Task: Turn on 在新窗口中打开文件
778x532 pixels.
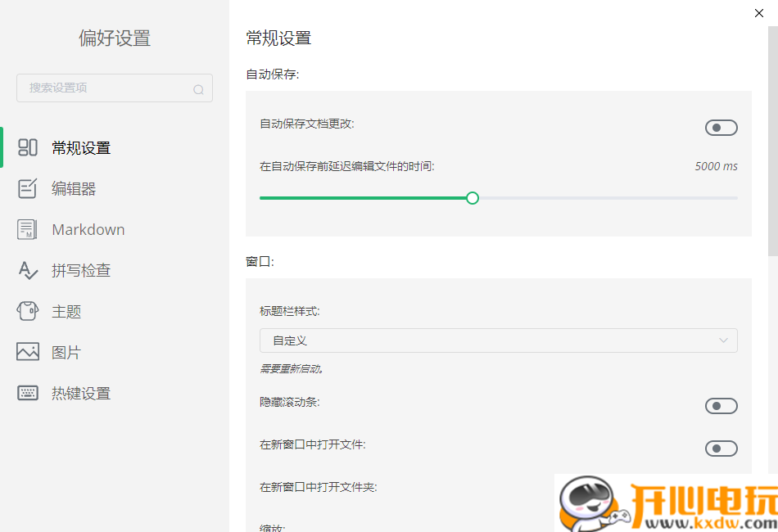Action: pos(721,448)
